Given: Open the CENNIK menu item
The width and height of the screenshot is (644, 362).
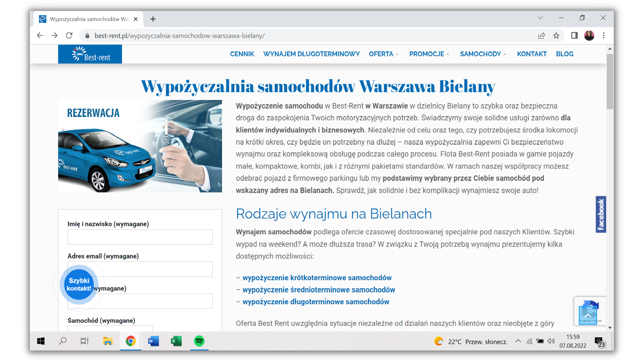Looking at the screenshot, I should [x=242, y=54].
